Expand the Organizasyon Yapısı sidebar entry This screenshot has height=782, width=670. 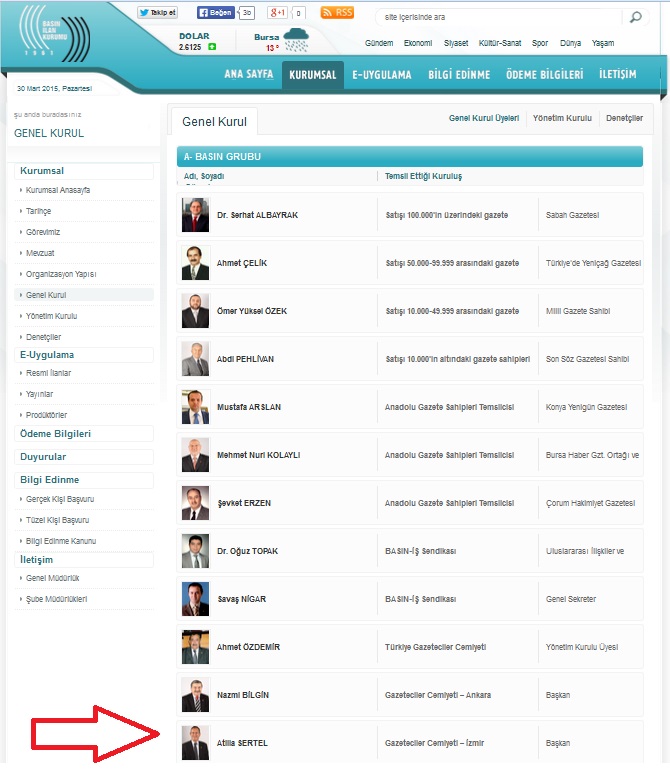(x=61, y=274)
